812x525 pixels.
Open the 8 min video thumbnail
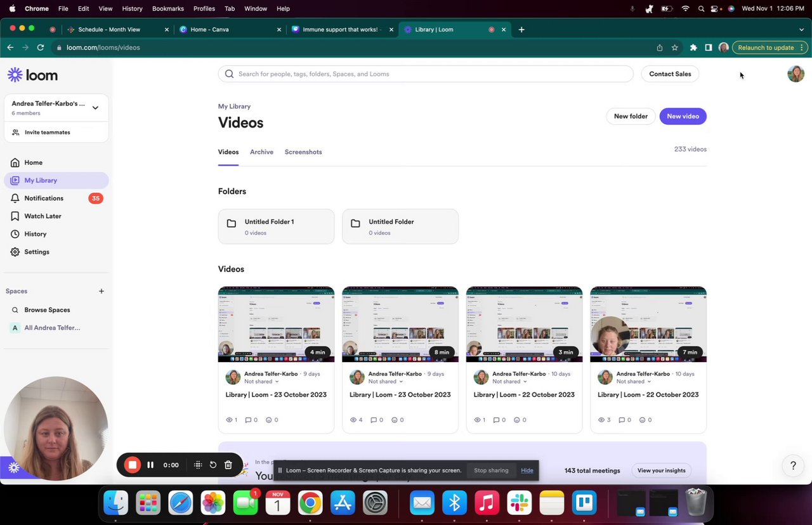click(400, 324)
